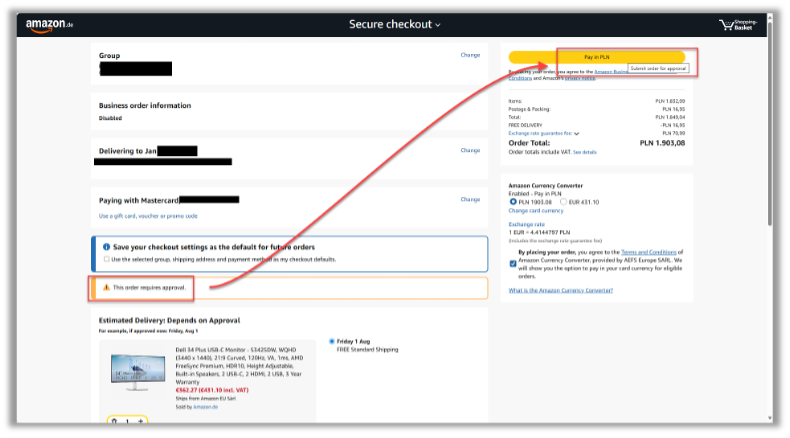
Task: Change the delivery address
Action: pyautogui.click(x=470, y=150)
